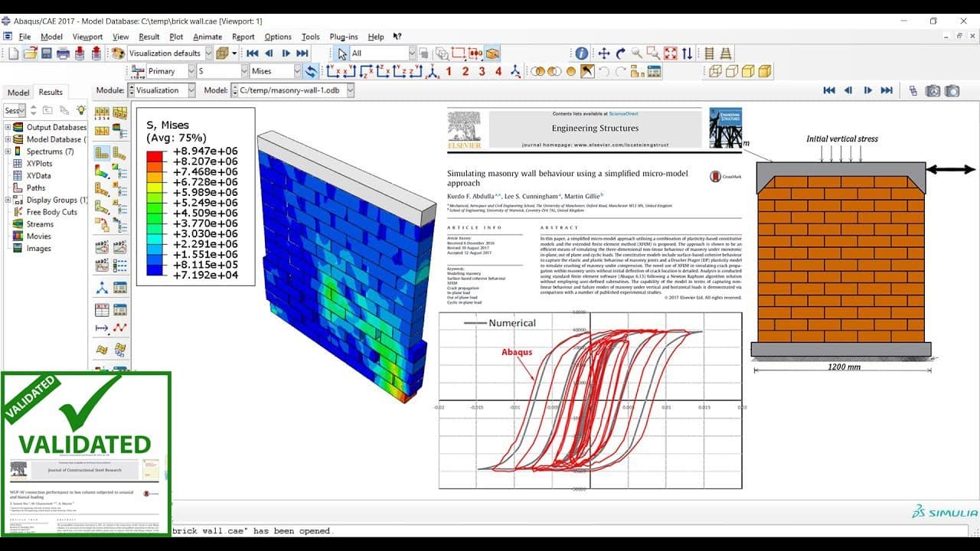Step to next frame in viewport toolbar
Viewport: 980px width, 551px height.
(x=867, y=90)
